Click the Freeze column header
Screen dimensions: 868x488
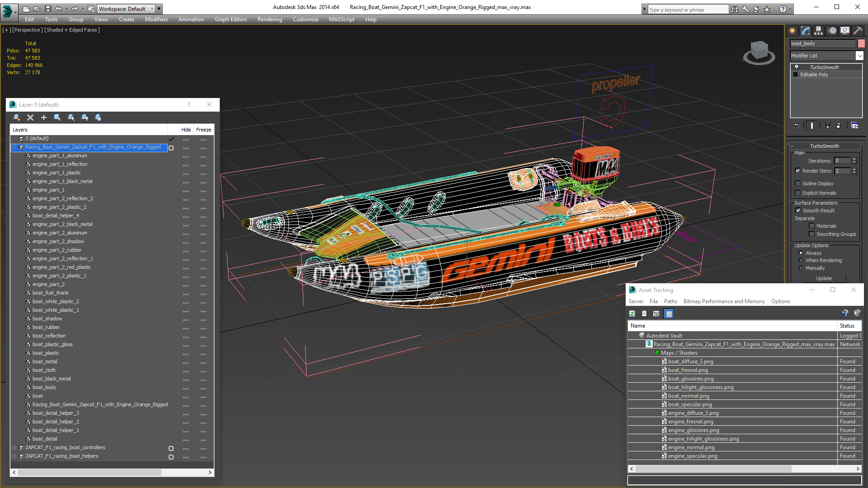click(x=203, y=130)
